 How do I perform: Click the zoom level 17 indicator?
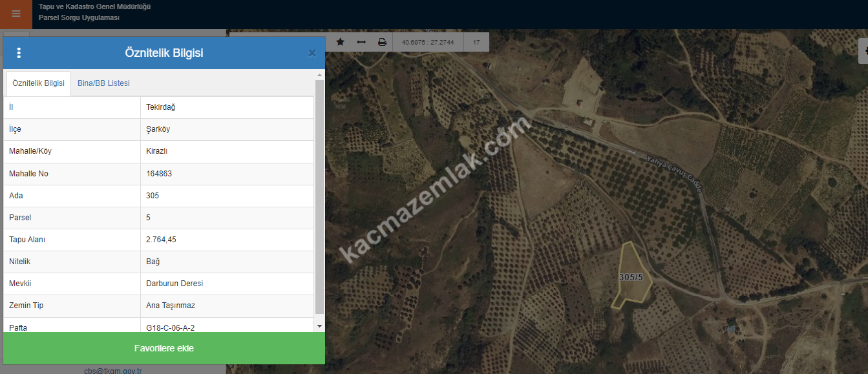click(476, 42)
